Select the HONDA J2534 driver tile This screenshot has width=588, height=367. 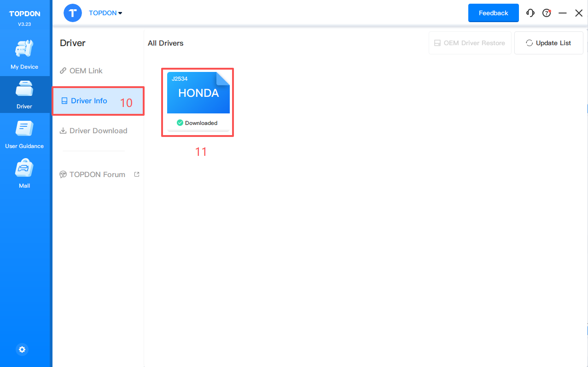click(198, 93)
